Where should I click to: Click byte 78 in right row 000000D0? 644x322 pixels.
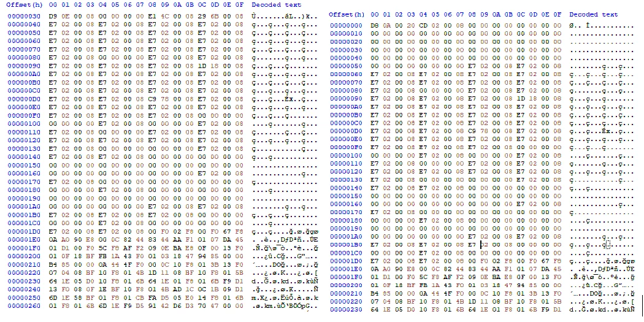coord(484,131)
